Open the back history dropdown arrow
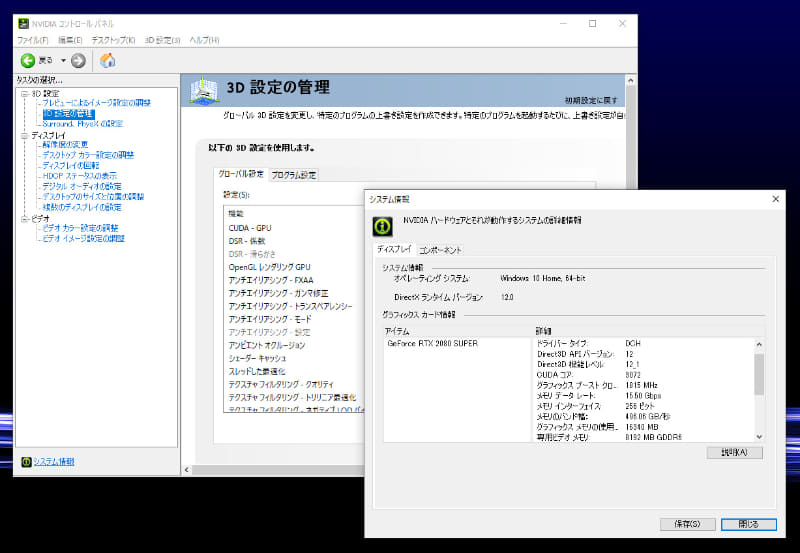 (x=63, y=61)
